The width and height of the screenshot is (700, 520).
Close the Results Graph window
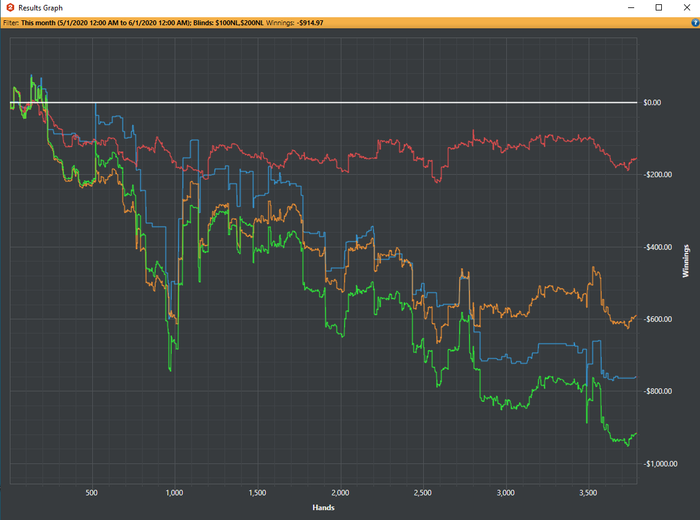click(x=687, y=8)
